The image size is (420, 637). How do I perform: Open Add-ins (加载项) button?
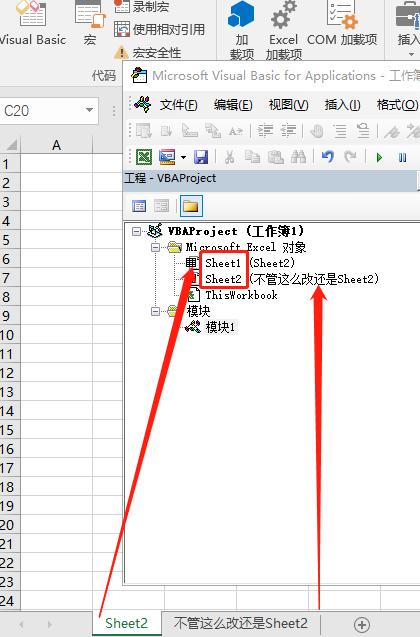(241, 30)
